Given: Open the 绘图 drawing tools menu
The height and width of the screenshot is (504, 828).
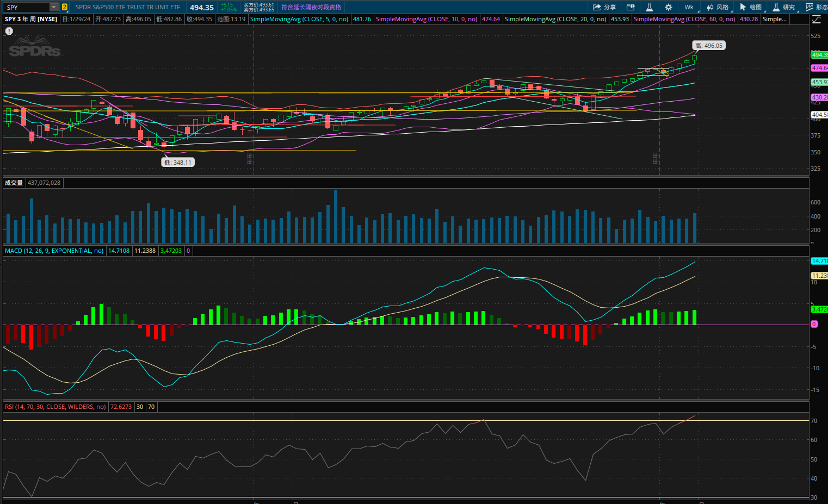Looking at the screenshot, I should (x=751, y=7).
